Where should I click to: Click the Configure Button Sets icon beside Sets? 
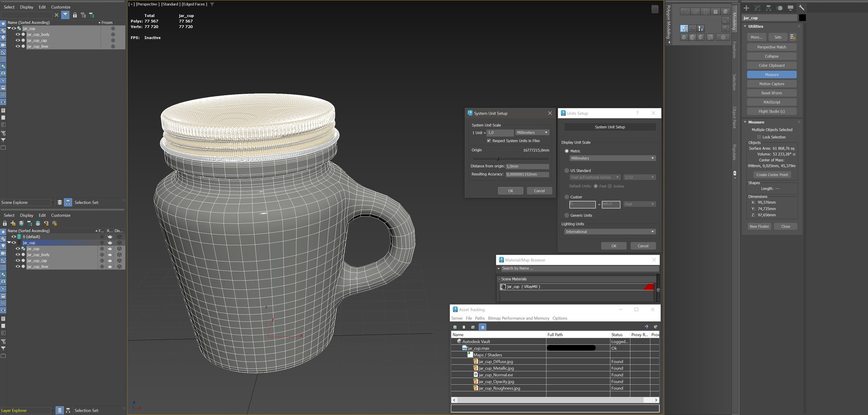793,37
